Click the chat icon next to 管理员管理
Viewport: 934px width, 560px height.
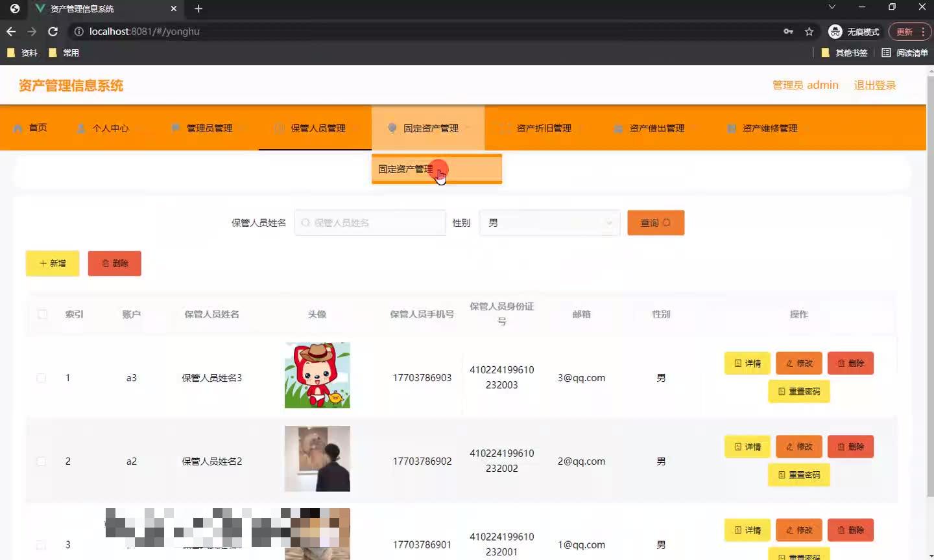point(174,128)
